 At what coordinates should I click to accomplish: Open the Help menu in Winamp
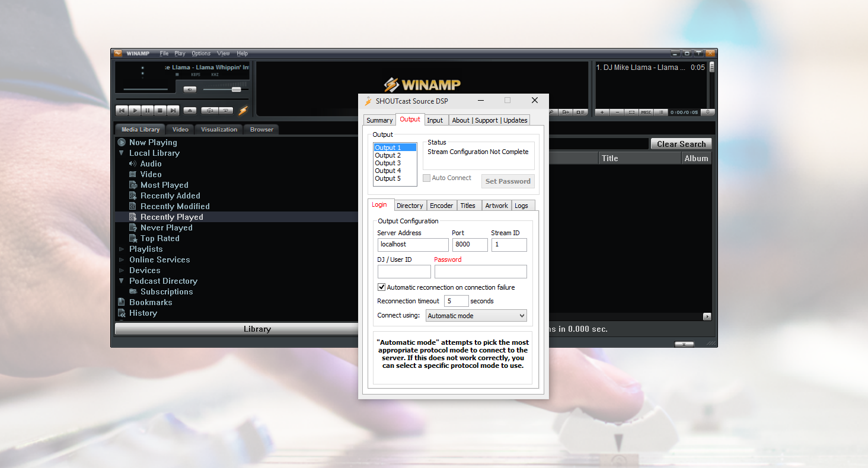click(242, 53)
